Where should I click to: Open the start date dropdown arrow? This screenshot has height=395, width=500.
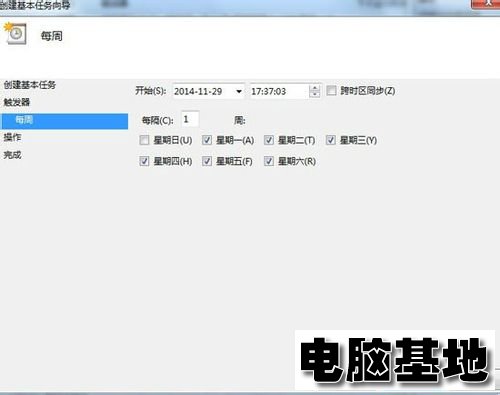point(239,91)
